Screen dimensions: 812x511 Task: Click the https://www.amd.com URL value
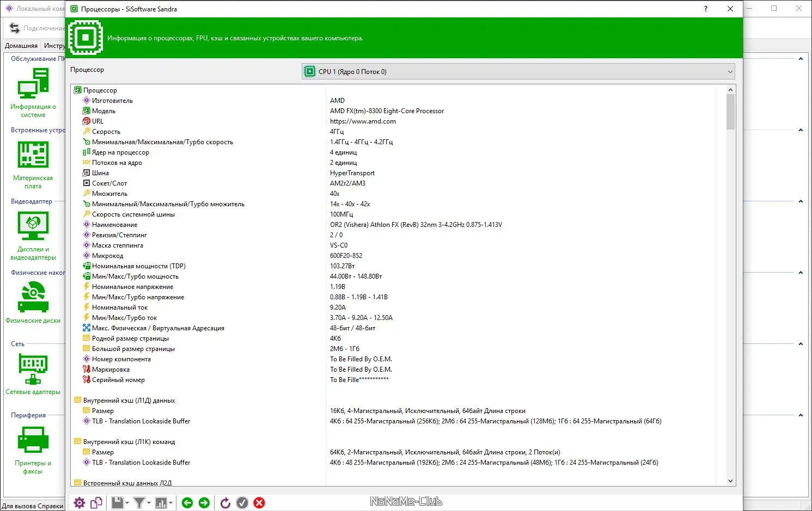pos(363,121)
